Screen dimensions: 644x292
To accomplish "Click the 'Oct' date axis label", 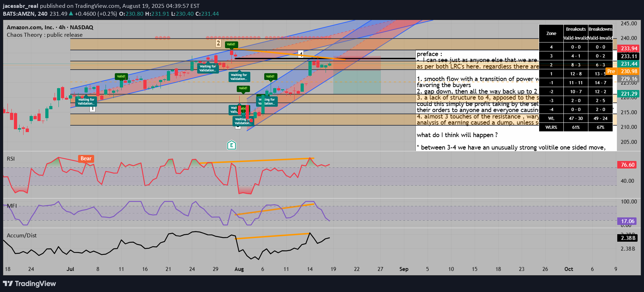I will pos(569,269).
